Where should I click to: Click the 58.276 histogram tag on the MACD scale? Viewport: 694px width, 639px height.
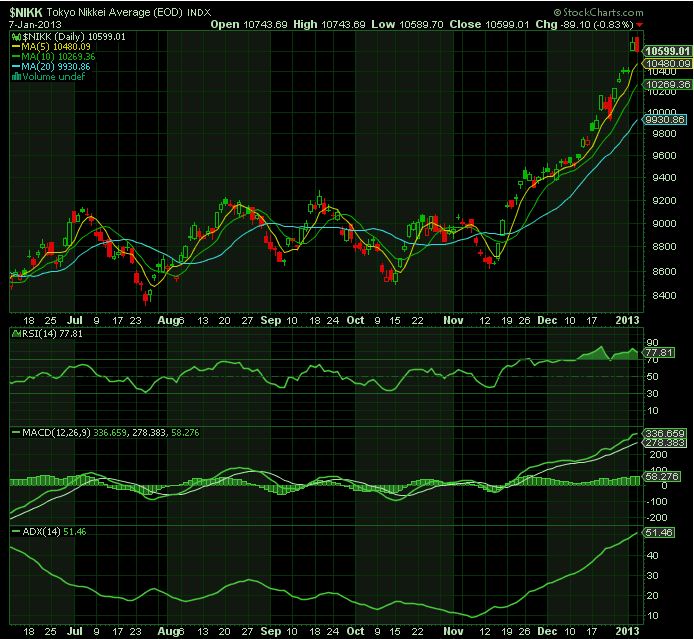tap(663, 477)
